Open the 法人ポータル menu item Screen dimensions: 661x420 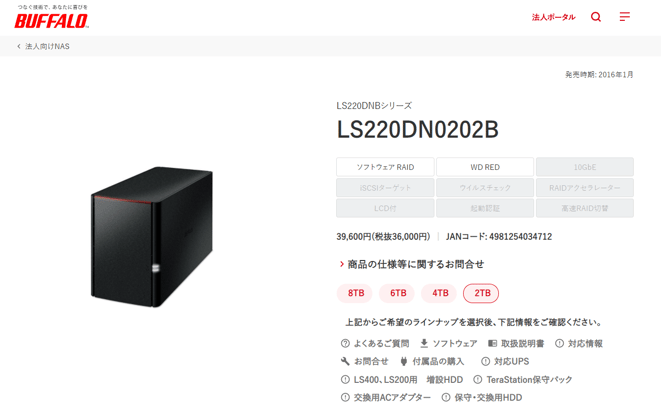(553, 17)
